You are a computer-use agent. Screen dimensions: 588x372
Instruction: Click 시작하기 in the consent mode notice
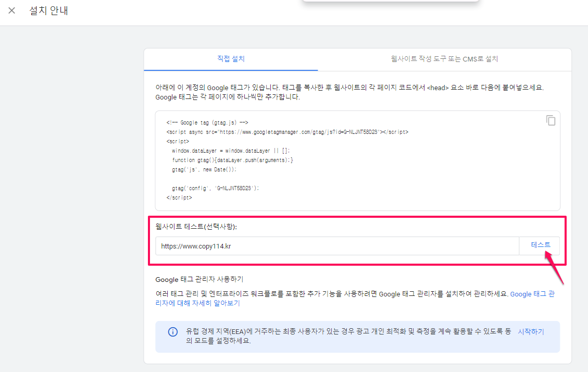coord(531,331)
